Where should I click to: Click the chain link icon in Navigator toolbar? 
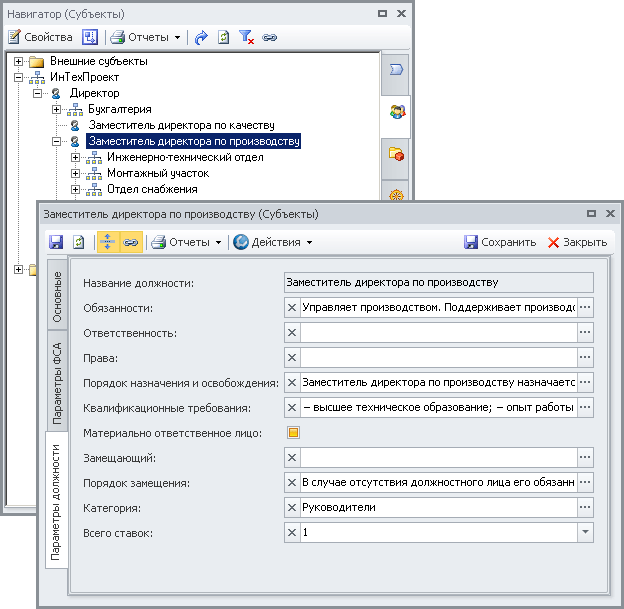coord(269,37)
